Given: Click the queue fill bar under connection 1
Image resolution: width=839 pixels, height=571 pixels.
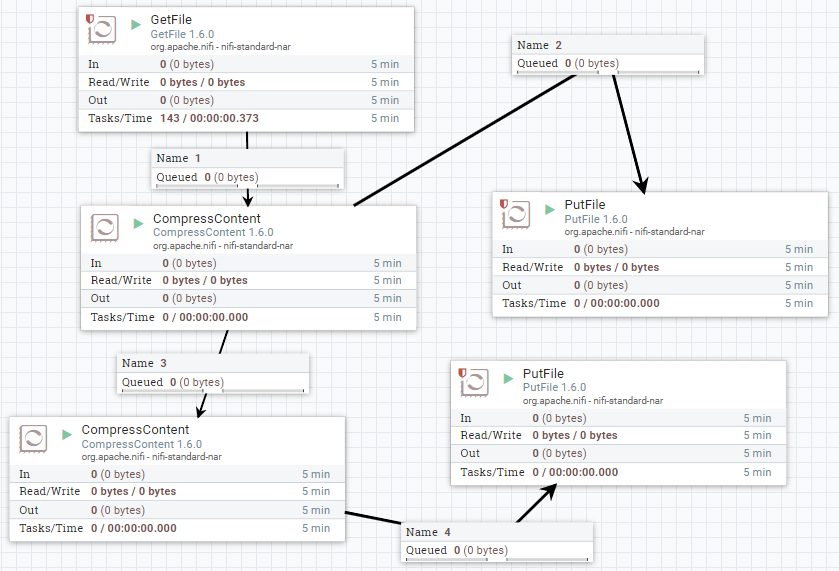Looking at the screenshot, I should [247, 185].
